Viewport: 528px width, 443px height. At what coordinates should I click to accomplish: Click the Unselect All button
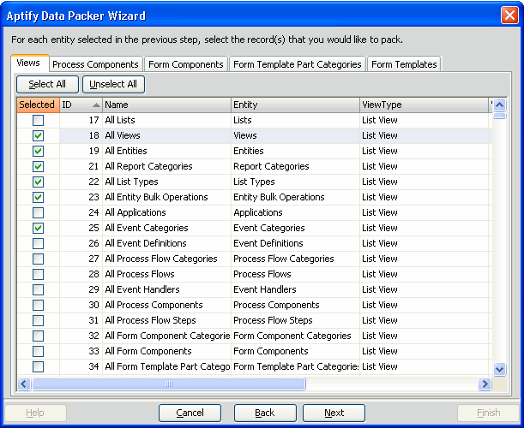[113, 84]
